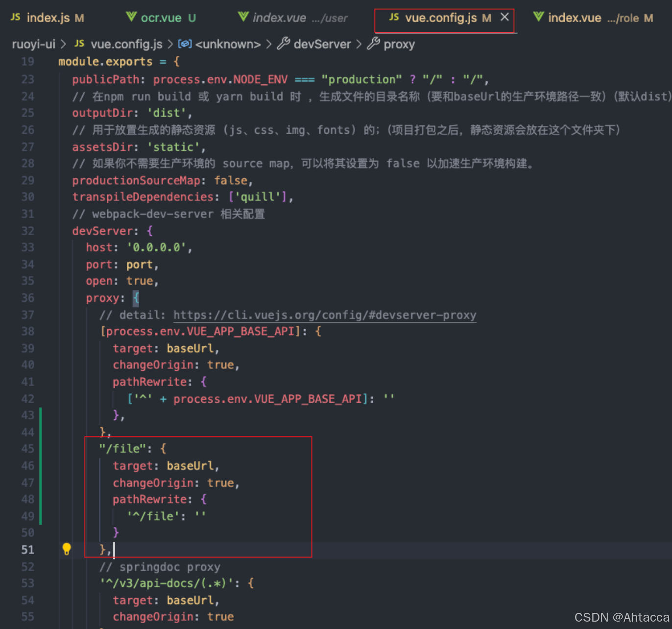Click the 'quill' string on line 30

point(260,197)
